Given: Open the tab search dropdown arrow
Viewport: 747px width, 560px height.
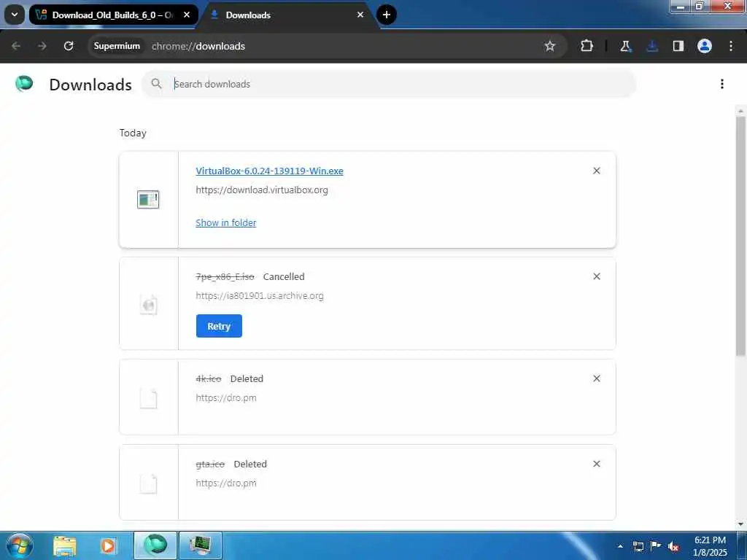Looking at the screenshot, I should point(15,15).
